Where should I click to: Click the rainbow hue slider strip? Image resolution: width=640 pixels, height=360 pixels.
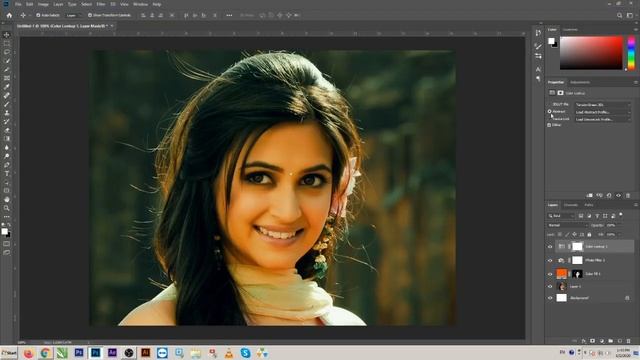631,53
